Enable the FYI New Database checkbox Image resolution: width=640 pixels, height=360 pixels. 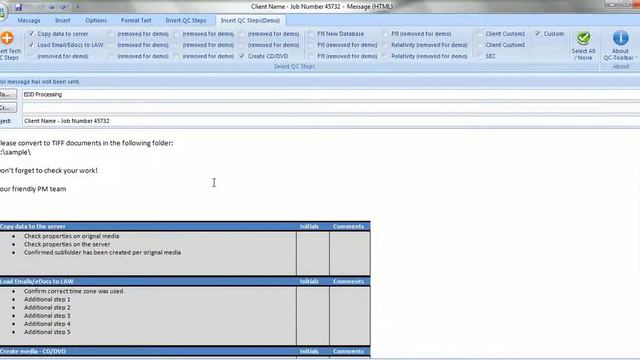pos(311,34)
